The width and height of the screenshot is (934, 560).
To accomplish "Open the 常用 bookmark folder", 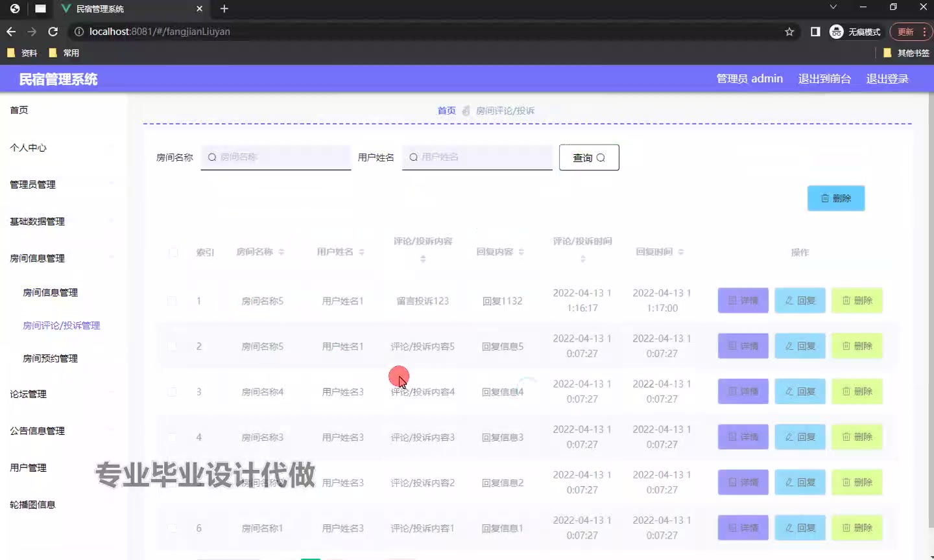I will (64, 53).
